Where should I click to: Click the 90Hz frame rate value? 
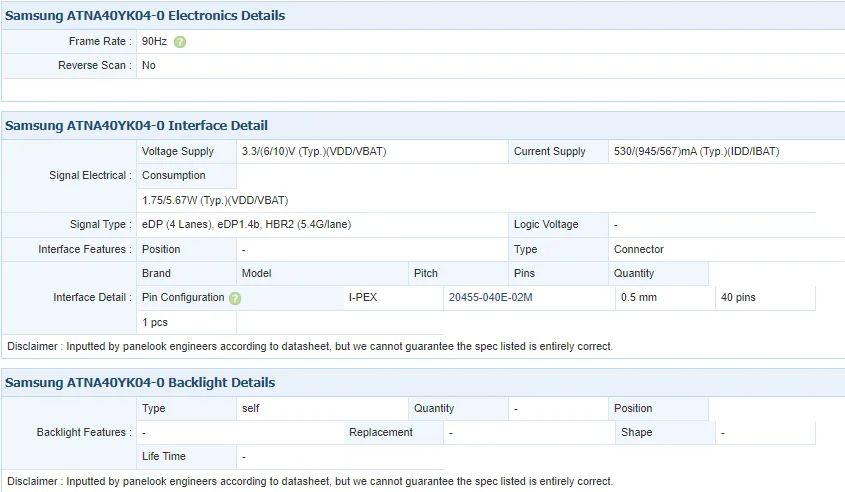(154, 41)
